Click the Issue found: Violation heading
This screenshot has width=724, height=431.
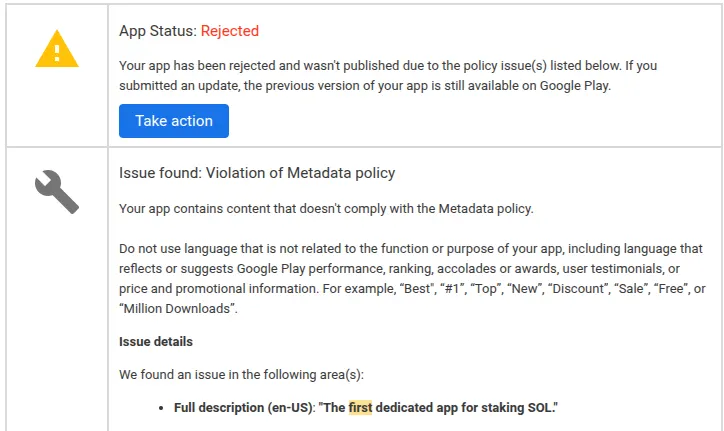tap(257, 173)
